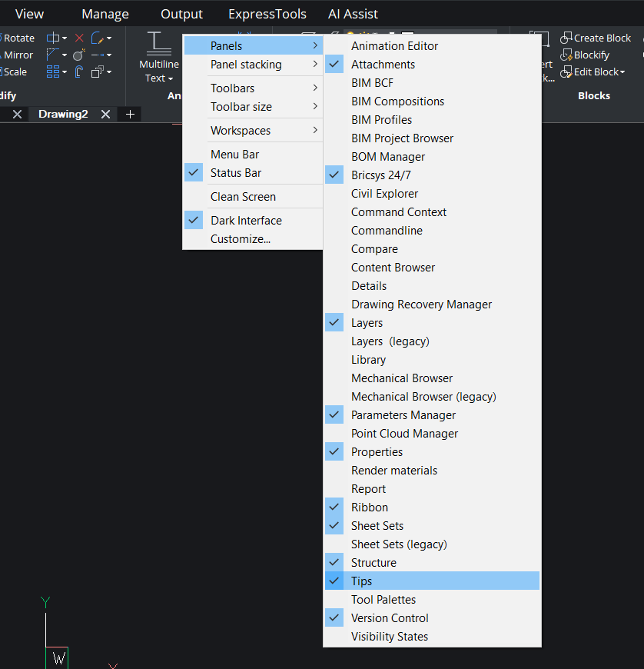Disable the Dark Interface option
Image resolution: width=644 pixels, height=669 pixels.
pos(194,220)
